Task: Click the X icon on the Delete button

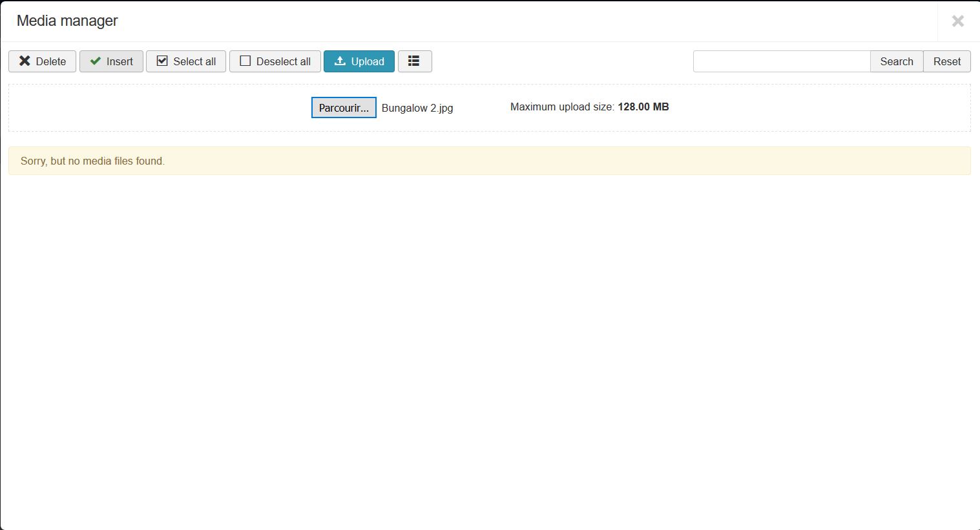Action: tap(25, 61)
